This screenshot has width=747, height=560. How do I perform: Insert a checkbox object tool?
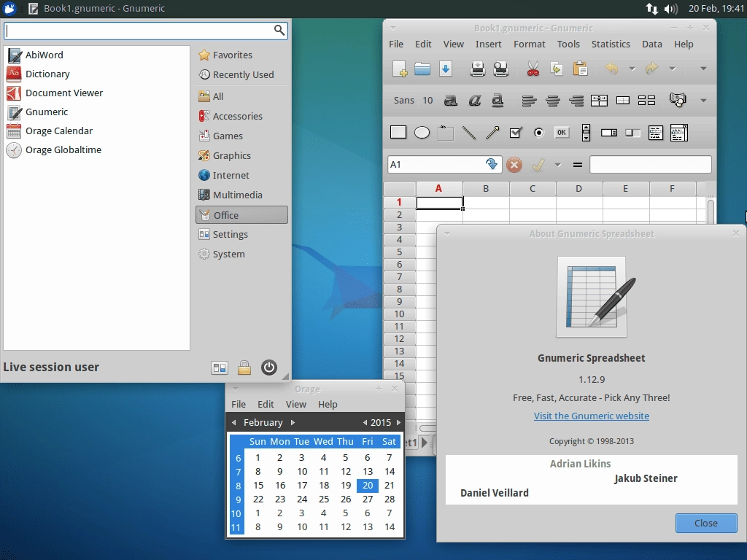(x=516, y=133)
